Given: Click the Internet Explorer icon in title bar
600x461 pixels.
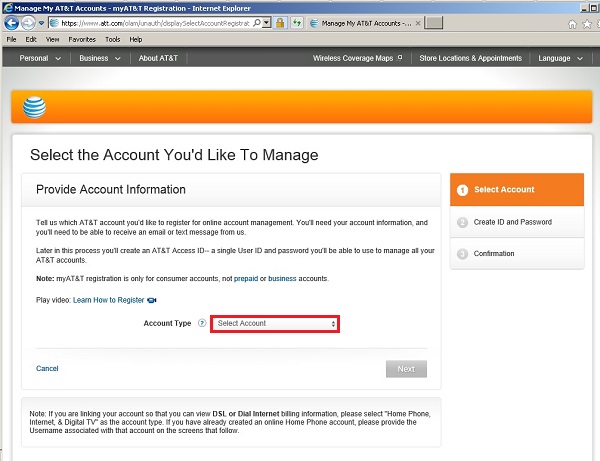Looking at the screenshot, I should [x=8, y=8].
